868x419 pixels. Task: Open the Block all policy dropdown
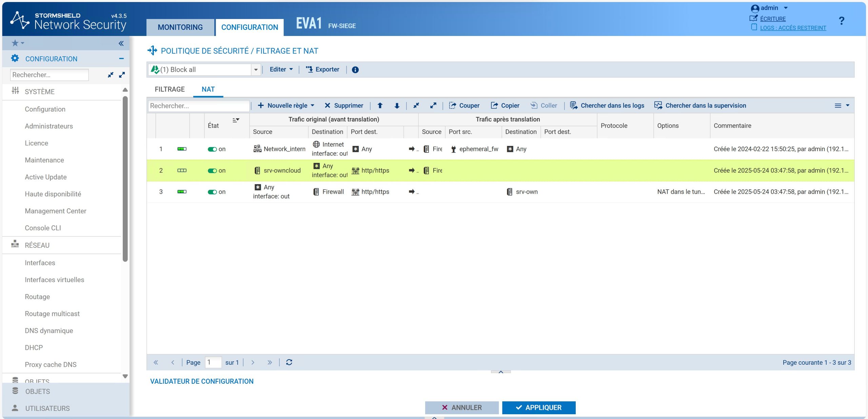tap(256, 70)
